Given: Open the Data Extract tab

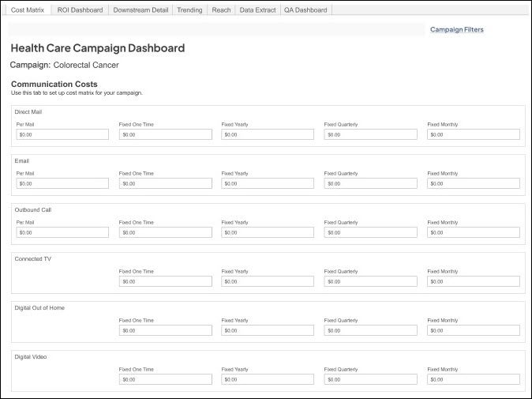Looking at the screenshot, I should click(x=257, y=10).
